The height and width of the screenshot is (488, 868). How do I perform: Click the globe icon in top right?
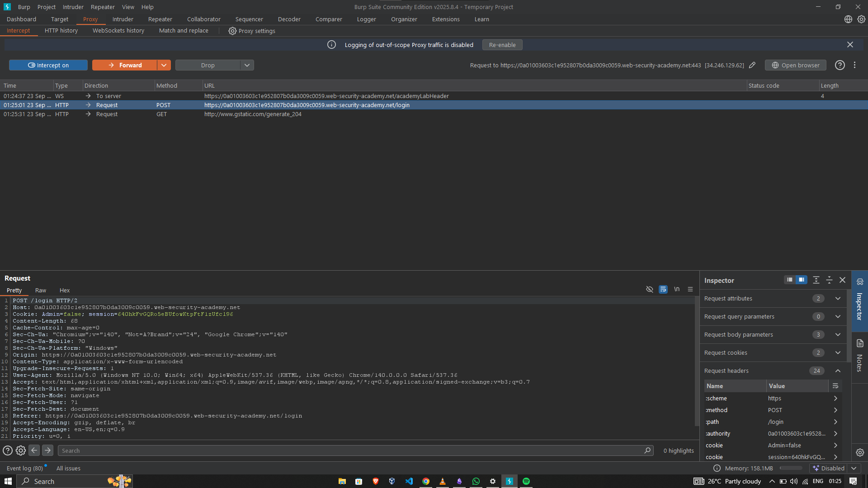pos(848,19)
